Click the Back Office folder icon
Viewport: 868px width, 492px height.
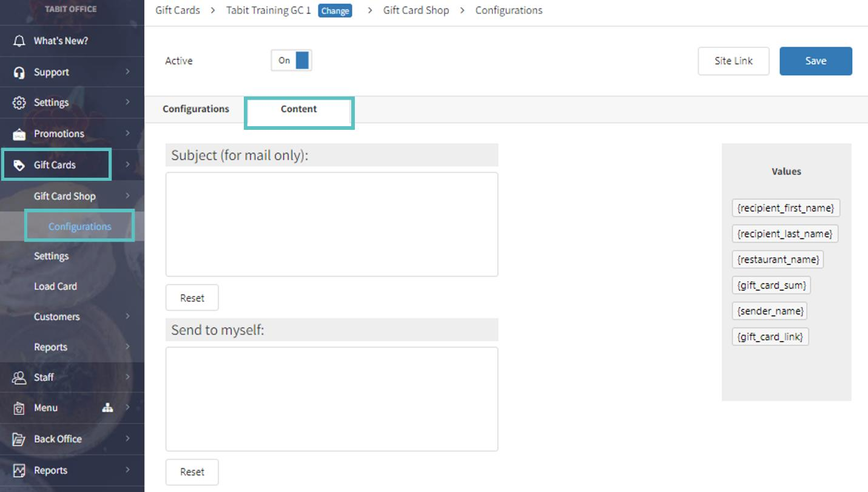pyautogui.click(x=19, y=439)
